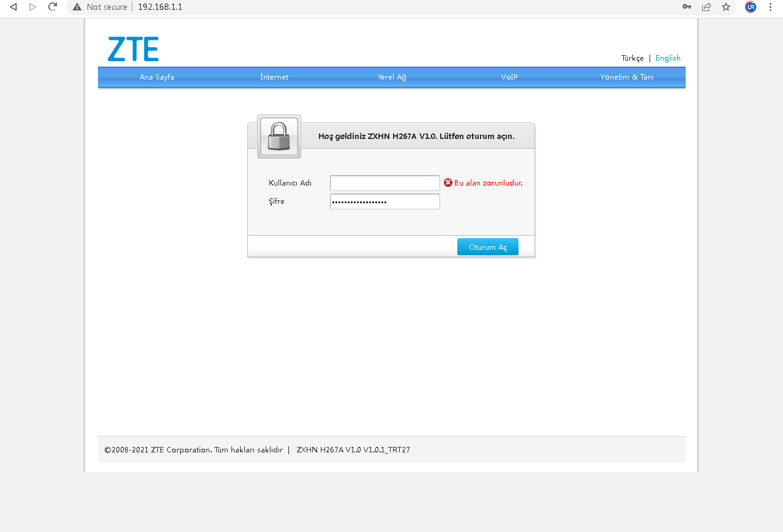This screenshot has height=532, width=783.
Task: Open saved passwords key icon
Action: 687,7
